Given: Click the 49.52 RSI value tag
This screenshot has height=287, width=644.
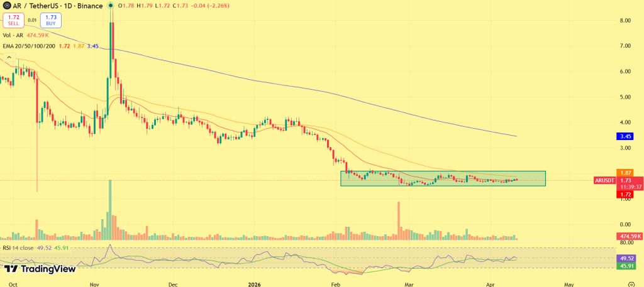Looking at the screenshot, I should [625, 257].
